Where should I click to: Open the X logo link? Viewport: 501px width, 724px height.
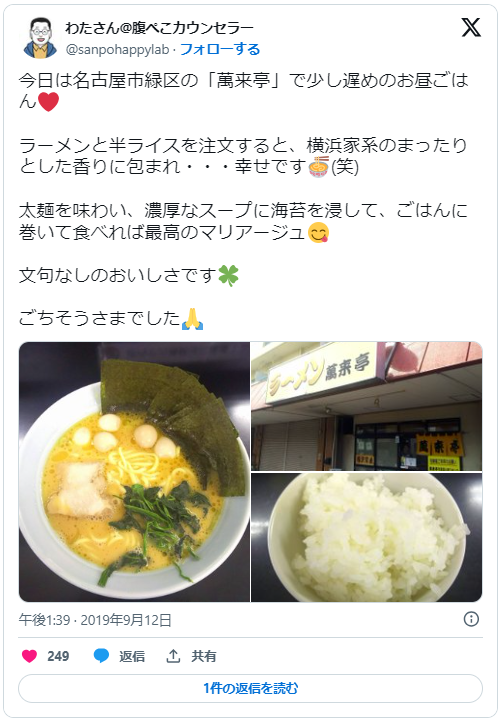(x=471, y=28)
